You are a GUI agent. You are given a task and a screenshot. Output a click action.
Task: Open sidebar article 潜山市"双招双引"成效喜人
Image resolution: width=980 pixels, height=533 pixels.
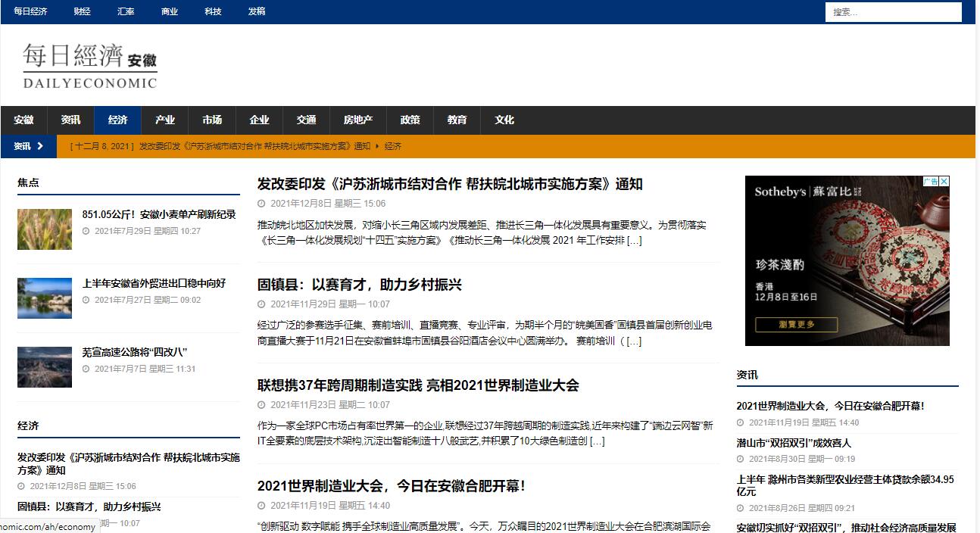pyautogui.click(x=794, y=443)
